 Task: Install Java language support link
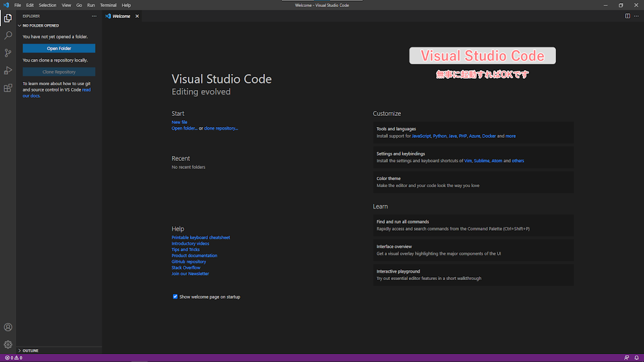[452, 136]
